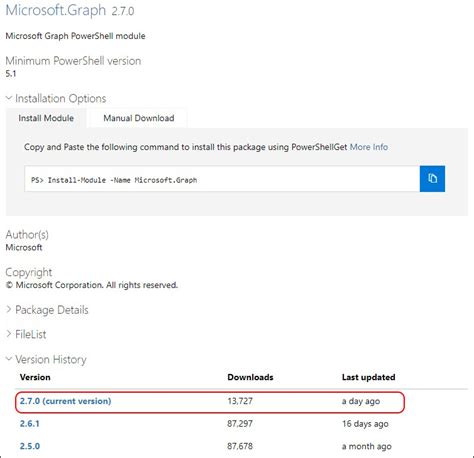474x458 pixels.
Task: Open the More Info link
Action: [369, 147]
